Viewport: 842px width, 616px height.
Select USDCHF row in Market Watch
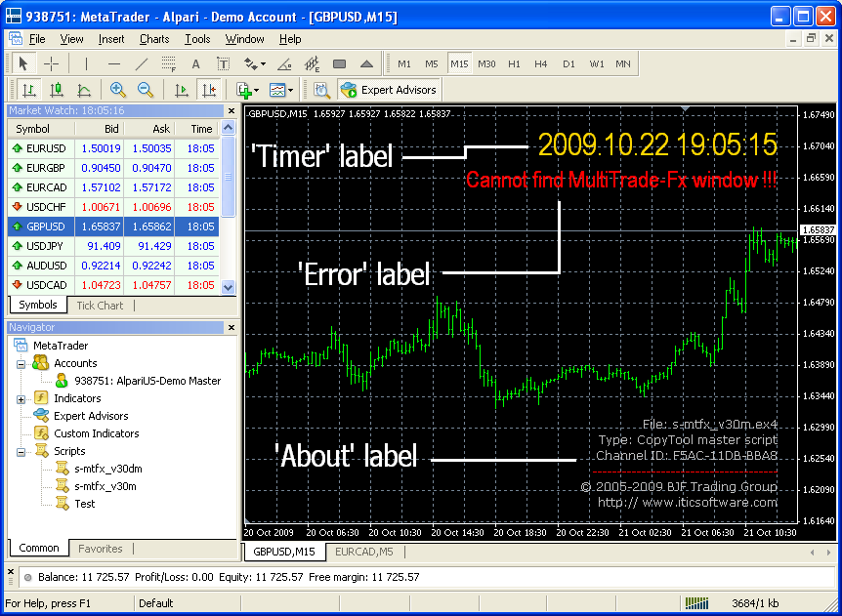(113, 207)
